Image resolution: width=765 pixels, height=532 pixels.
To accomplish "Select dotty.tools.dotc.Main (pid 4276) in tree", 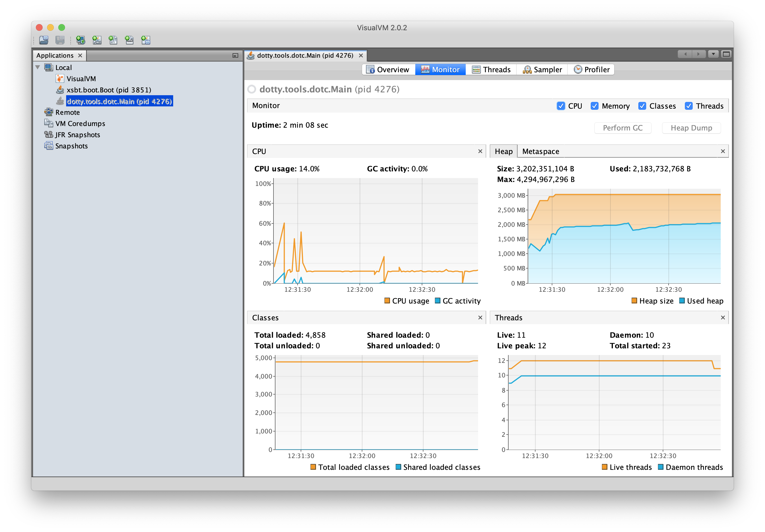I will [x=119, y=101].
